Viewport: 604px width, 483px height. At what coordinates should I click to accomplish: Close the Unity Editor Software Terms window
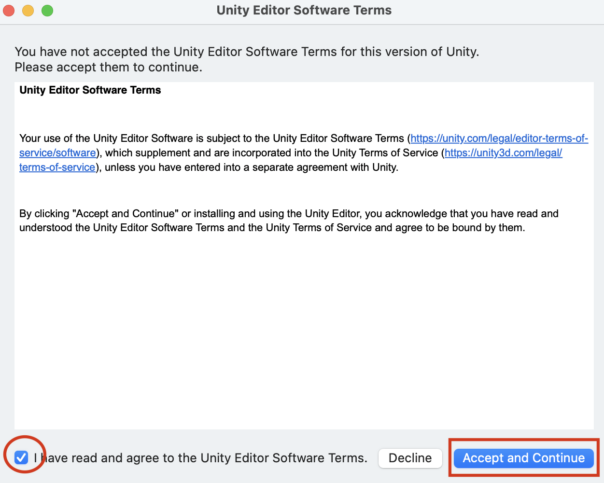pyautogui.click(x=9, y=10)
